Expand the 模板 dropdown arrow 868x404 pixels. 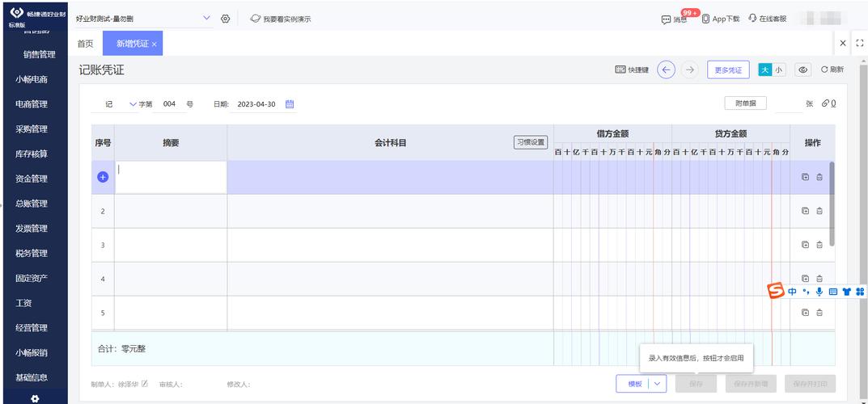[x=657, y=384]
